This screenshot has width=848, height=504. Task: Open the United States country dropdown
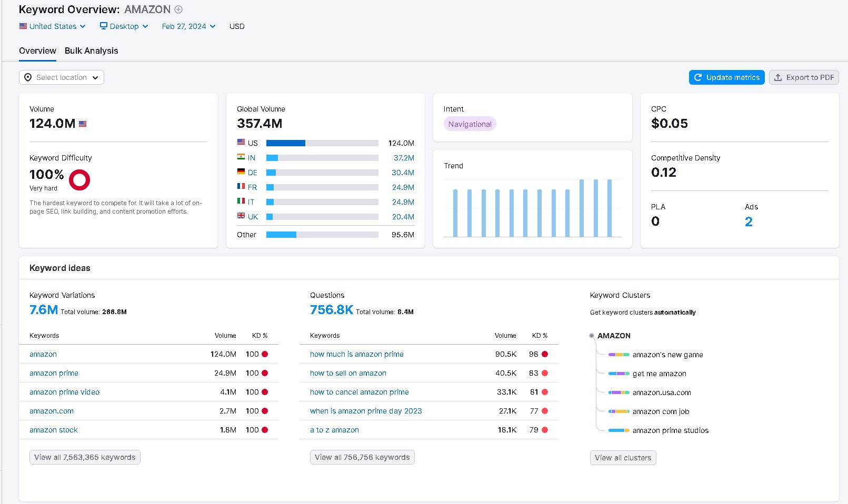[x=53, y=26]
